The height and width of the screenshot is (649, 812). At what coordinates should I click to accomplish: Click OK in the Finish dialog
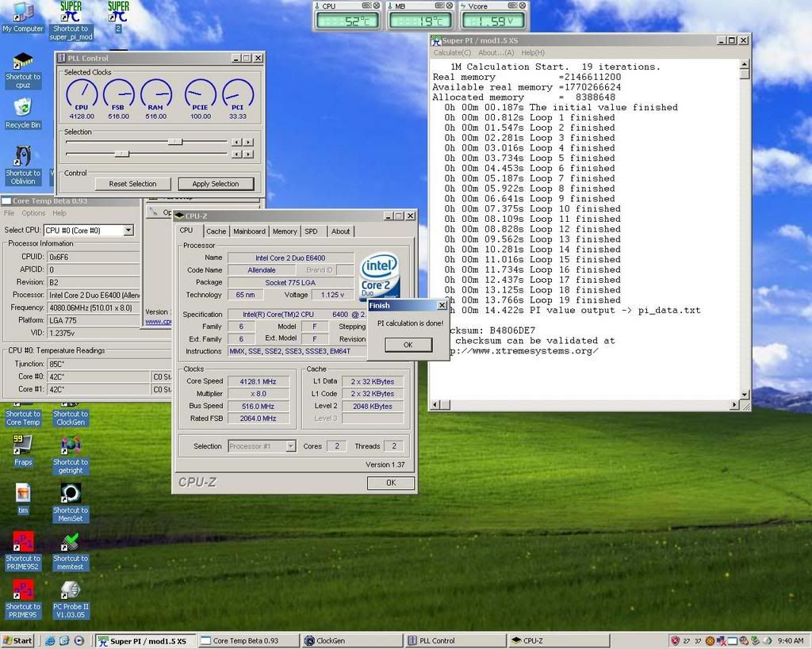(x=408, y=345)
